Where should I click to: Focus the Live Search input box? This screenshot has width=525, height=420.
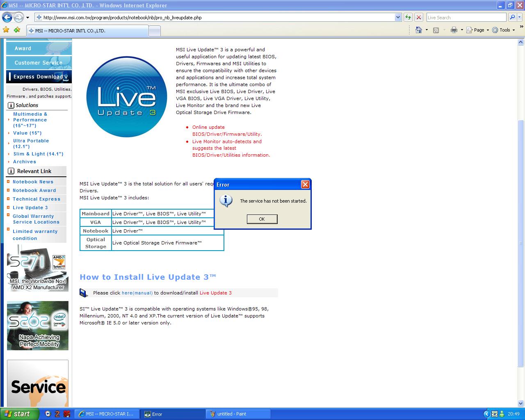pos(466,17)
